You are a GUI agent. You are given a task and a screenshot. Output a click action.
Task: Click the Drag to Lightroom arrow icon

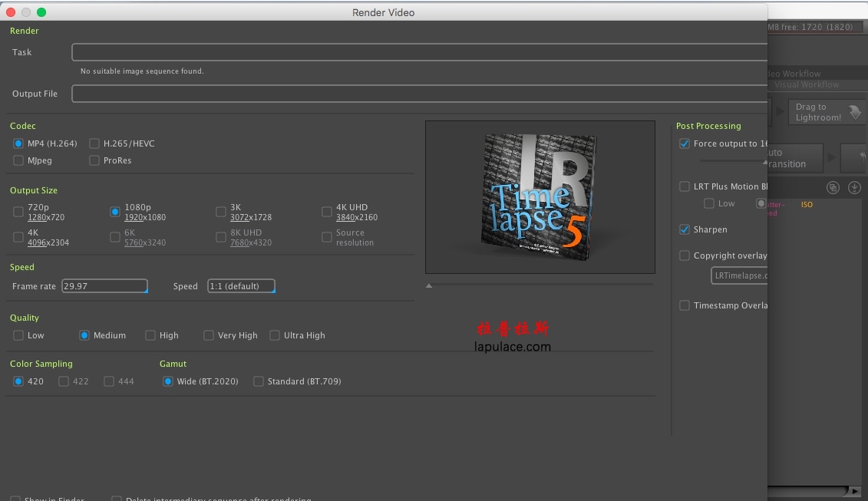pyautogui.click(x=855, y=112)
